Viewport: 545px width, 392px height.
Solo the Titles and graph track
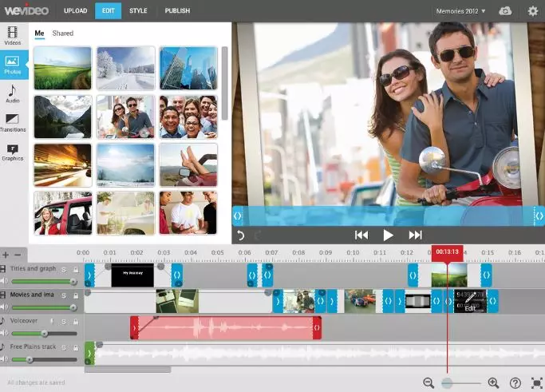(x=64, y=270)
